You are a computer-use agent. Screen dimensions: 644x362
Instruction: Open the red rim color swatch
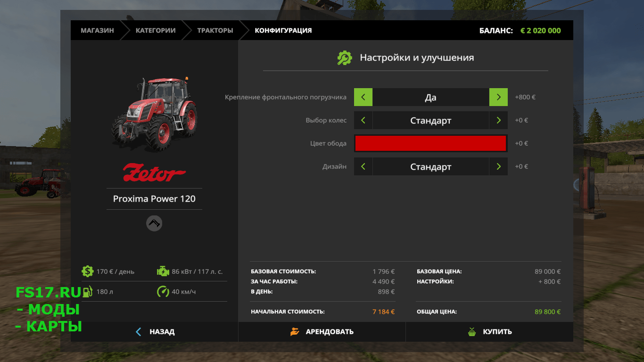[x=431, y=143]
